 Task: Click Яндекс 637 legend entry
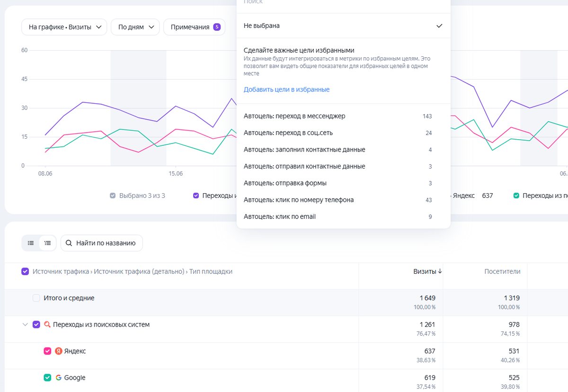(473, 196)
